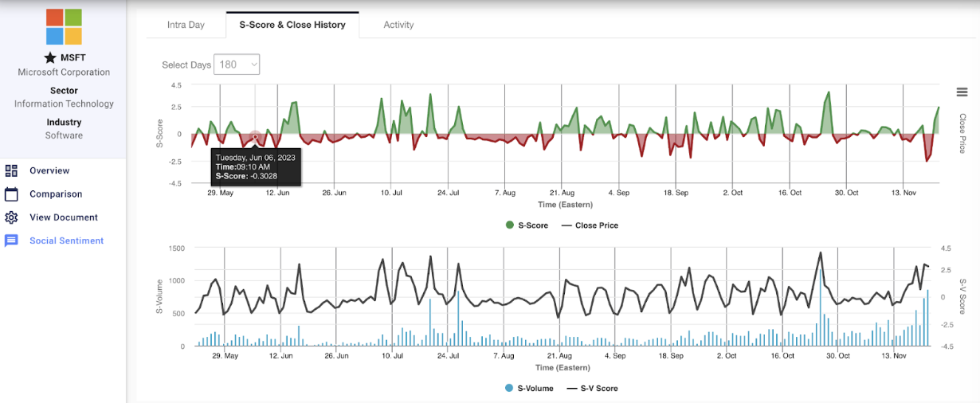Click the View Document gear icon
The image size is (980, 403).
[11, 217]
